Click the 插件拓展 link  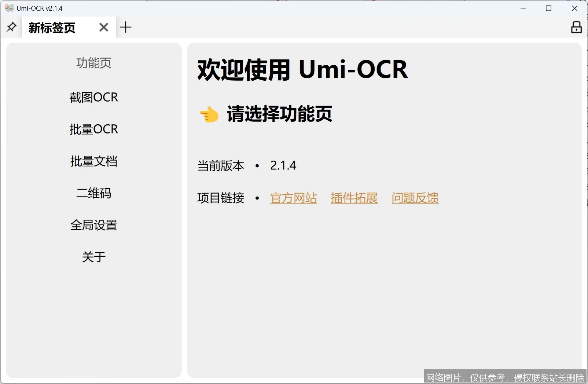coord(354,198)
